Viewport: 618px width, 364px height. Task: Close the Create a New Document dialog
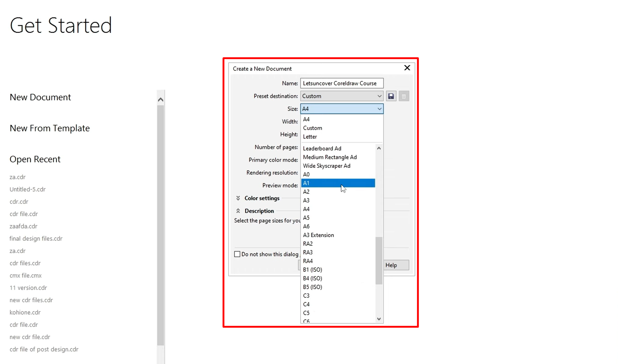[x=407, y=68]
